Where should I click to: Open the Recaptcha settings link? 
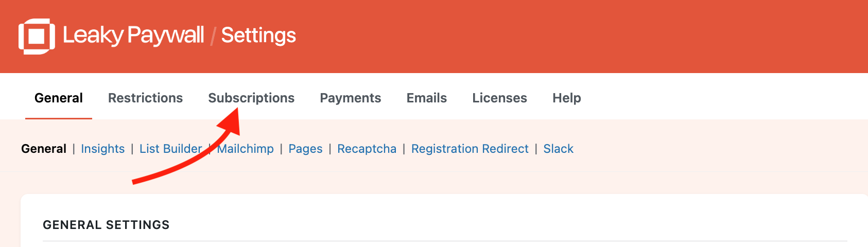point(367,149)
